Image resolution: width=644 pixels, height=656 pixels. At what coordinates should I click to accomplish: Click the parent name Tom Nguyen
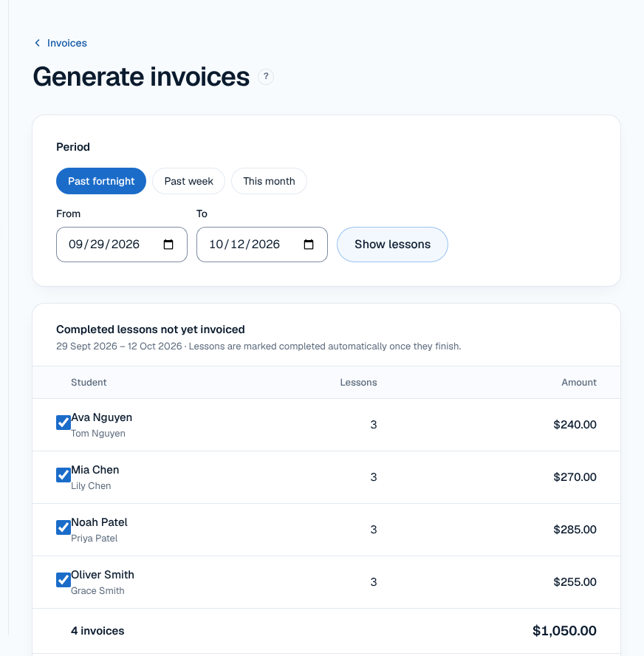point(98,434)
